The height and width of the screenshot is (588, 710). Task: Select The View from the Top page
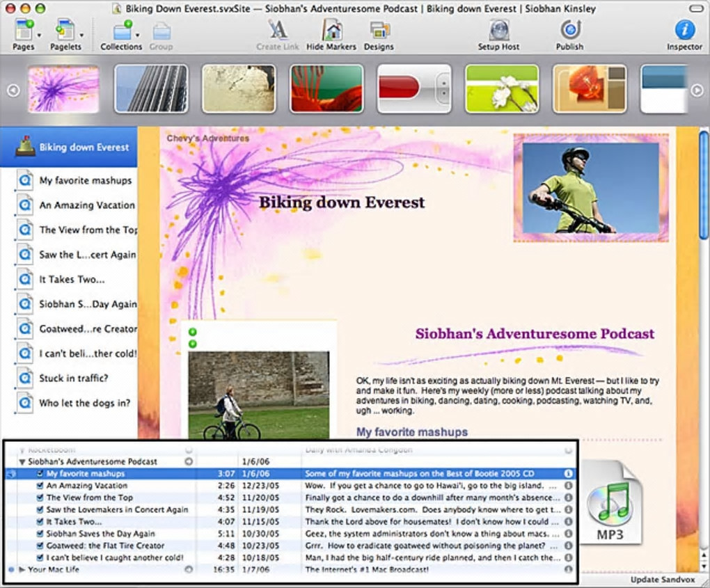(x=88, y=230)
